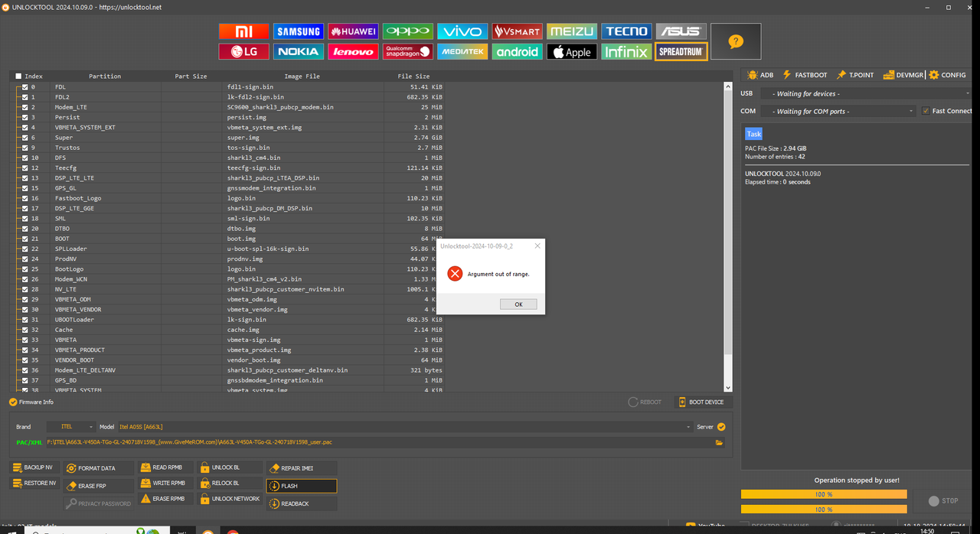The width and height of the screenshot is (980, 534).
Task: Click the ERASE RPMB button
Action: tap(164, 499)
